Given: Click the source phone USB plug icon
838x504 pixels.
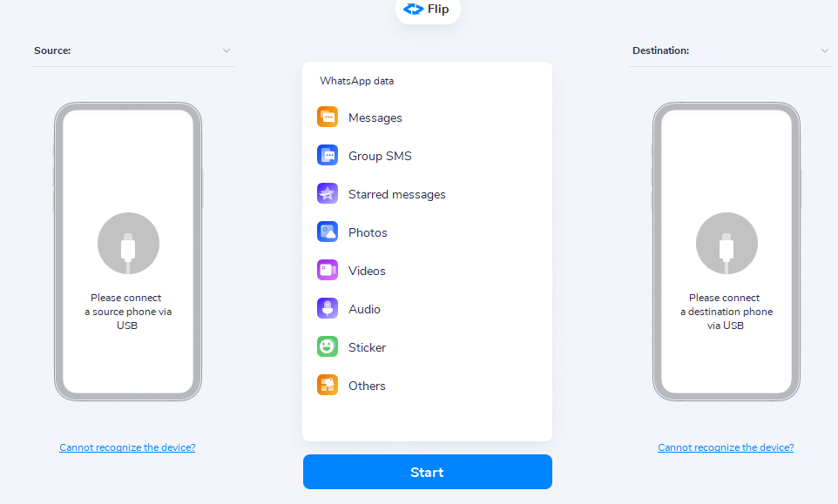Looking at the screenshot, I should tap(128, 244).
